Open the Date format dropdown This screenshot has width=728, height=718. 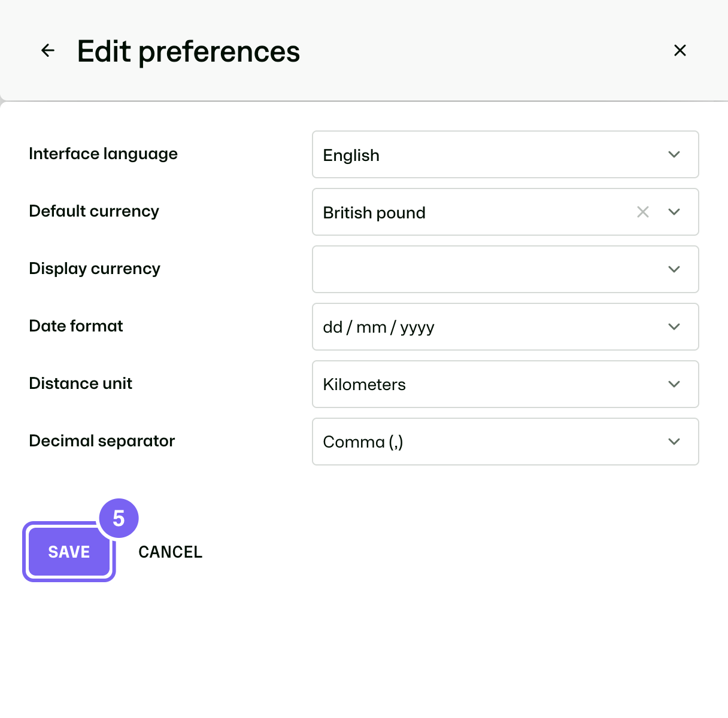(505, 327)
